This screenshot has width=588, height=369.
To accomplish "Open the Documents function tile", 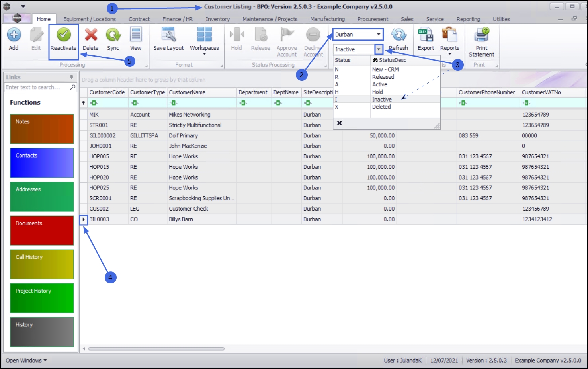I will [x=42, y=230].
